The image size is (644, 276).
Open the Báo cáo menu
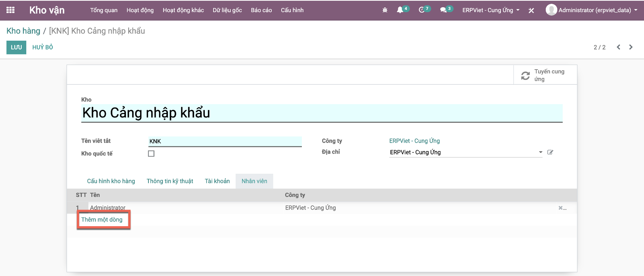[x=261, y=10]
